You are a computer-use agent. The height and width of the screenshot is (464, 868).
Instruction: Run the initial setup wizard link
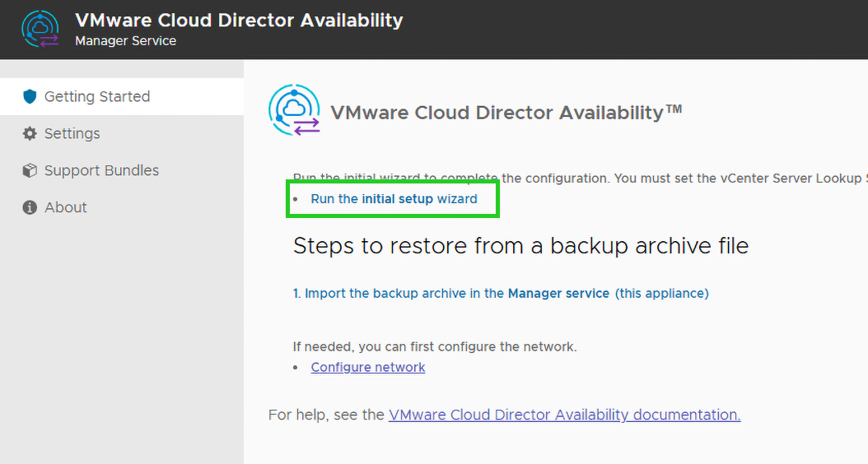coord(394,199)
